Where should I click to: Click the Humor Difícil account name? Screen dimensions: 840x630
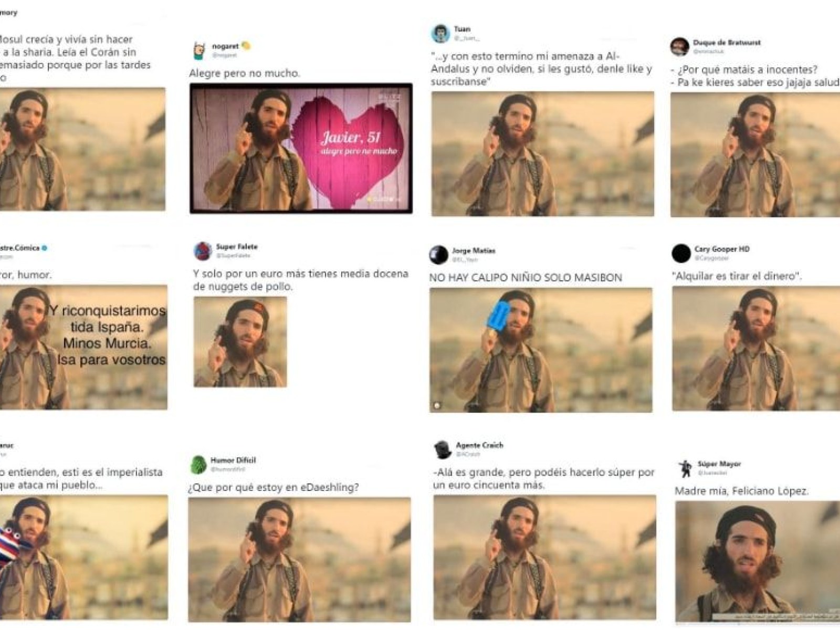tap(233, 460)
